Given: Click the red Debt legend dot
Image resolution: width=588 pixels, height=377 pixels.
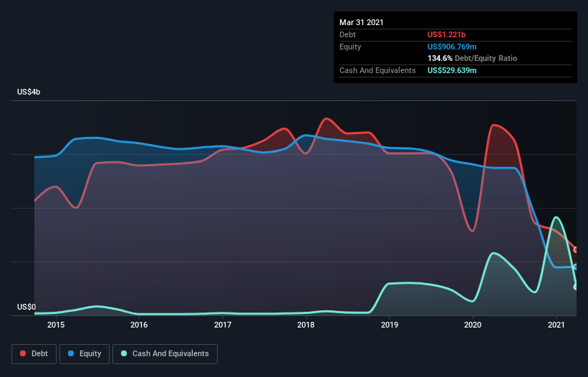Looking at the screenshot, I should point(23,353).
